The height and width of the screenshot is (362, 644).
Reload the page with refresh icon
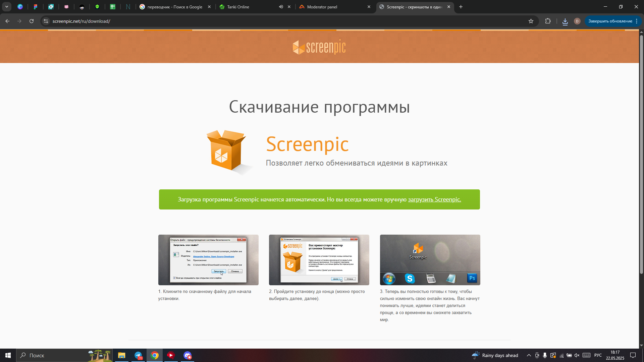pos(32,21)
